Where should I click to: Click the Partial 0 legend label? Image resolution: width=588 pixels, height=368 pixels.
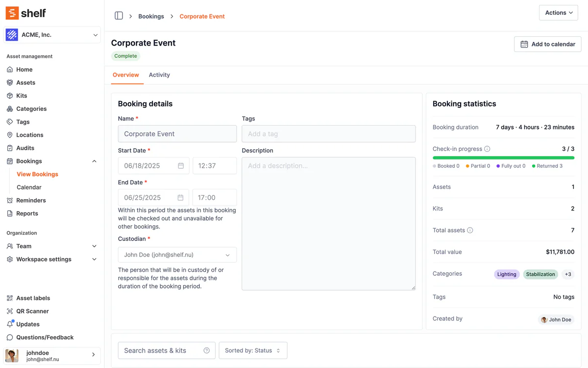click(478, 166)
